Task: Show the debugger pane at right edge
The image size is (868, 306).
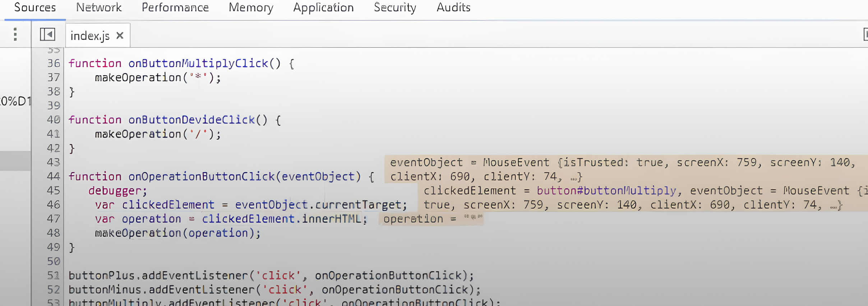Action: coord(865,34)
